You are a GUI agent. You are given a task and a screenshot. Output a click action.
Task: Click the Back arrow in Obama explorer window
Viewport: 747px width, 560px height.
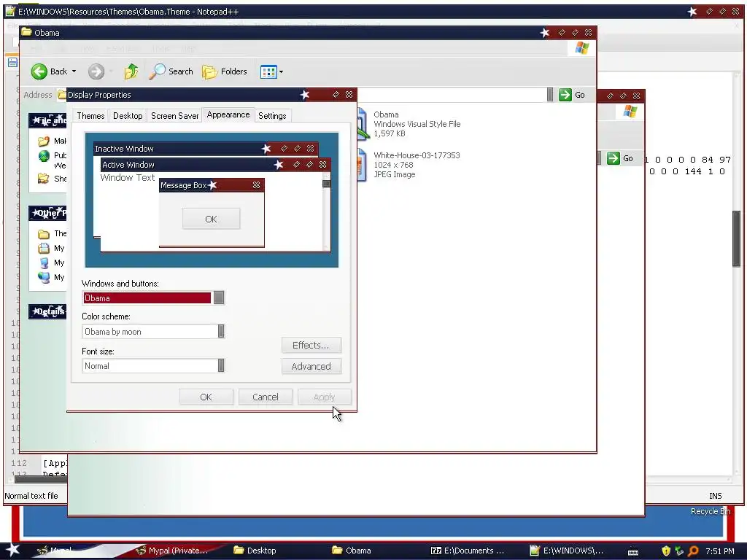(x=39, y=72)
